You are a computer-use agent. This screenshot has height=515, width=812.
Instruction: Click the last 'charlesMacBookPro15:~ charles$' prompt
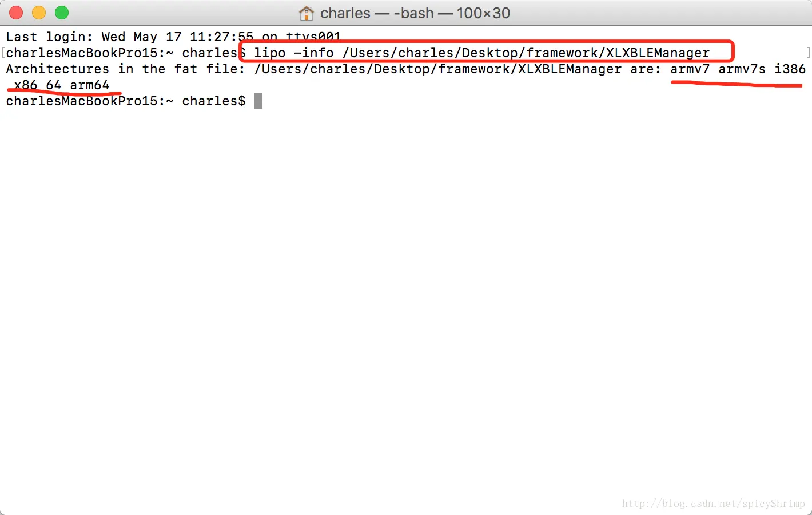[x=126, y=101]
